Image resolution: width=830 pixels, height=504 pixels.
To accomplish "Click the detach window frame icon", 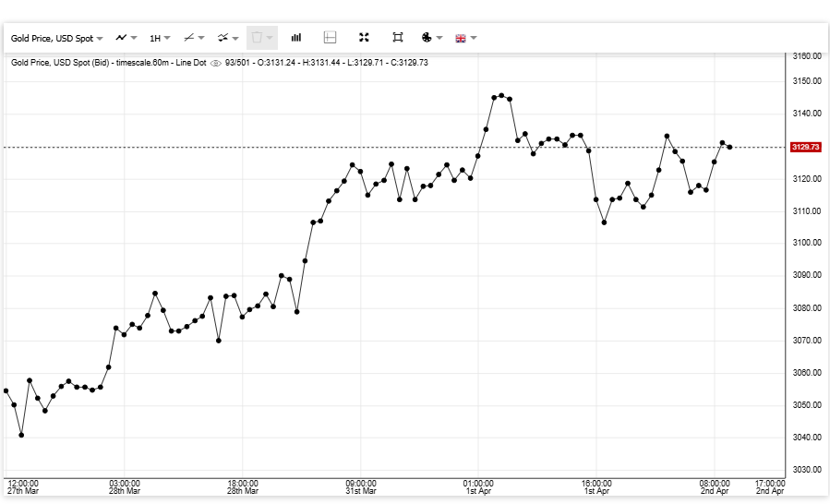I will [397, 38].
